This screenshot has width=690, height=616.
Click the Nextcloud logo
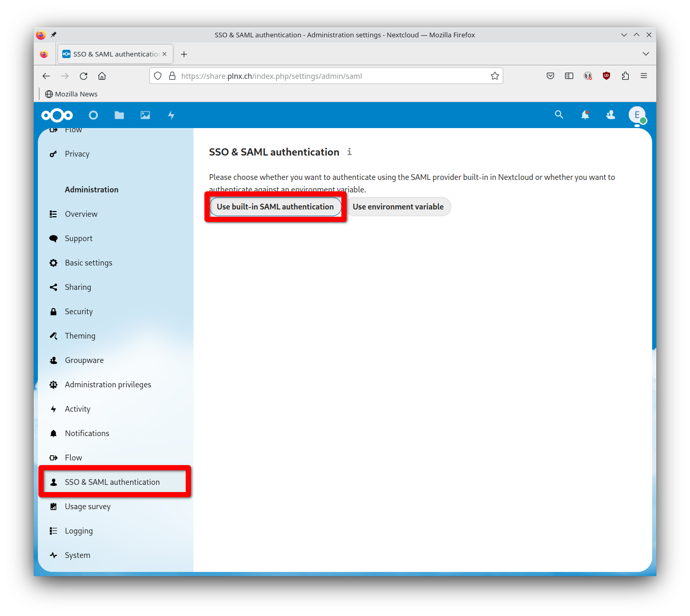click(x=57, y=115)
